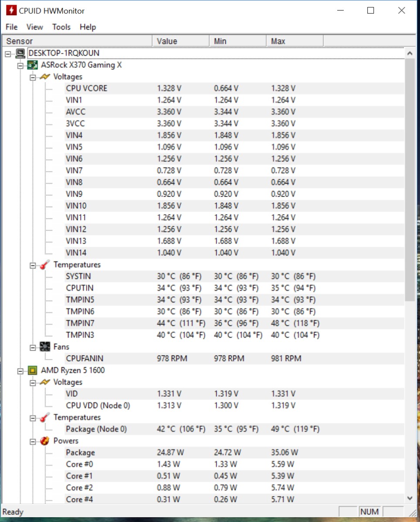
Task: Click the HWMonitor lightning bolt app icon
Action: (x=11, y=10)
